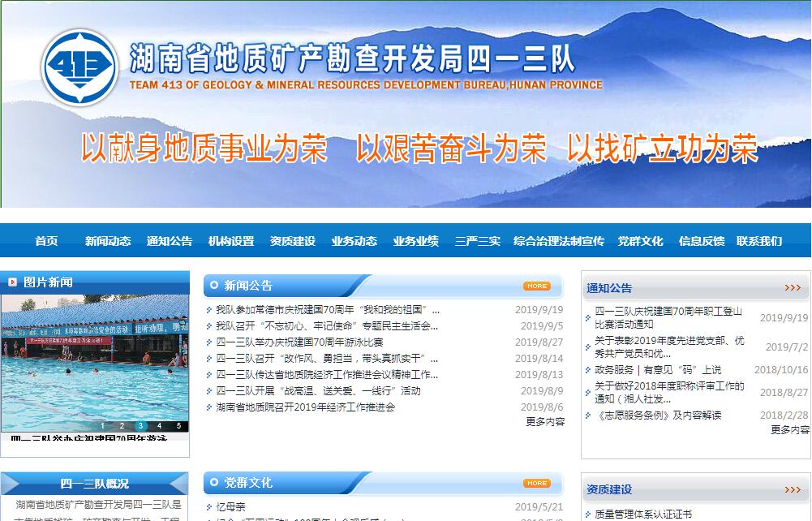Open the 忆母亲 article link
812x521 pixels.
coord(231,507)
